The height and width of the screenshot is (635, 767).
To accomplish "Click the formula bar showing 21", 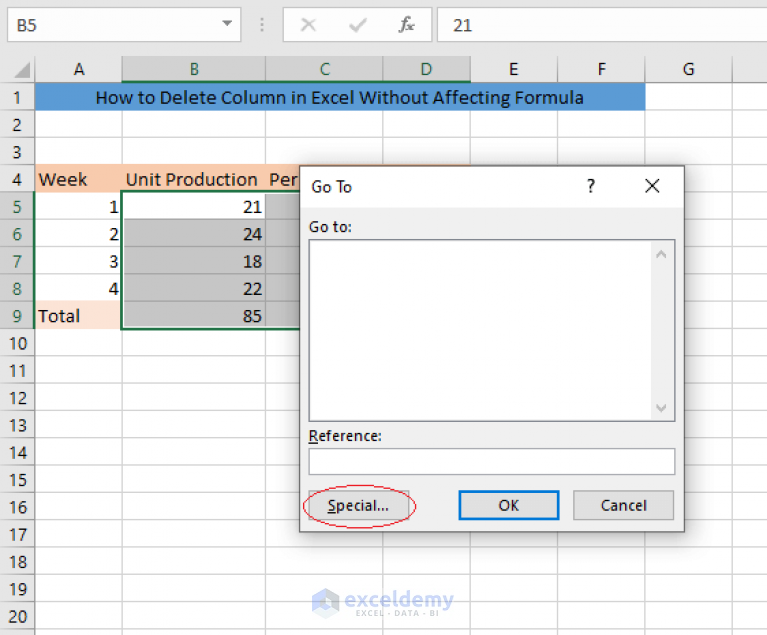I will click(x=602, y=24).
